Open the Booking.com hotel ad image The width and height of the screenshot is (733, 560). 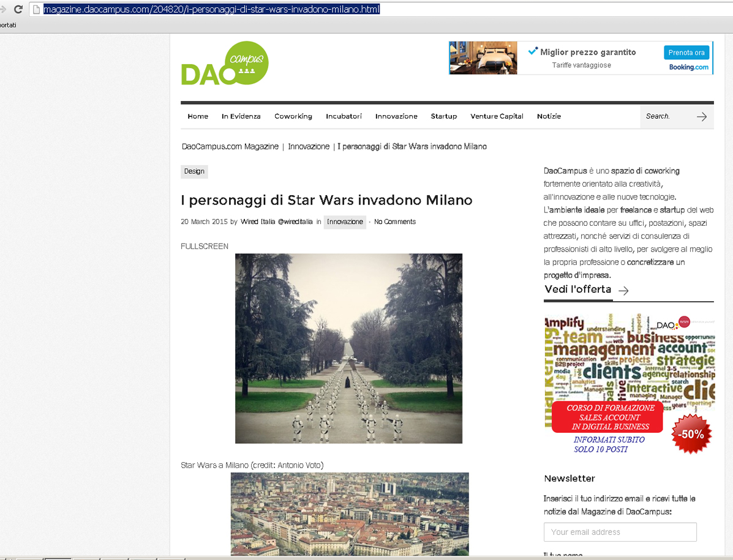pyautogui.click(x=483, y=58)
